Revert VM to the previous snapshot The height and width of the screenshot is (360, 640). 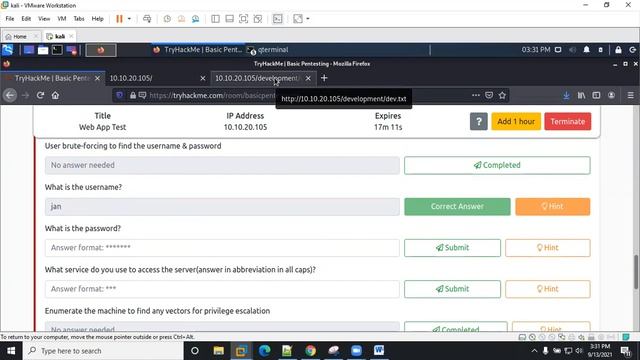pyautogui.click(x=181, y=19)
